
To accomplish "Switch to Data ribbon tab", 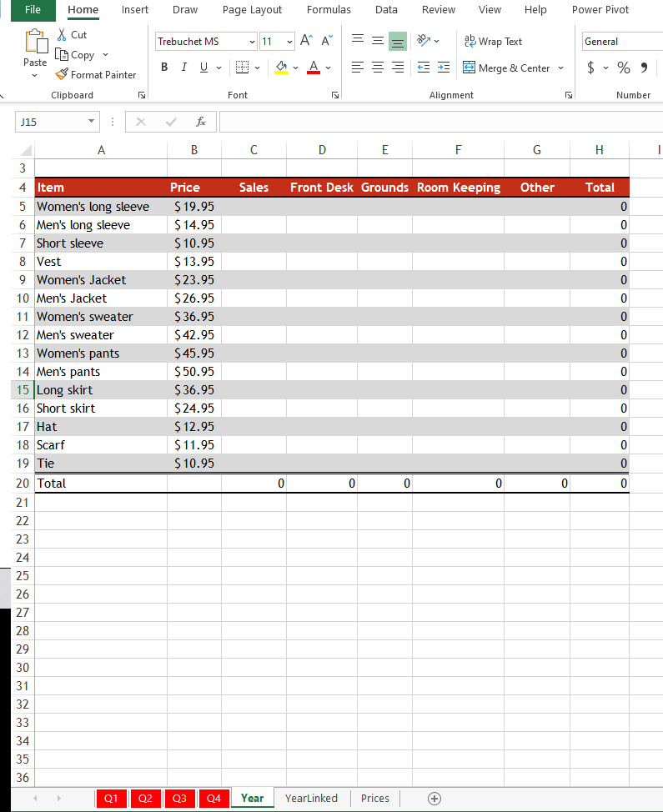I will pos(386,10).
